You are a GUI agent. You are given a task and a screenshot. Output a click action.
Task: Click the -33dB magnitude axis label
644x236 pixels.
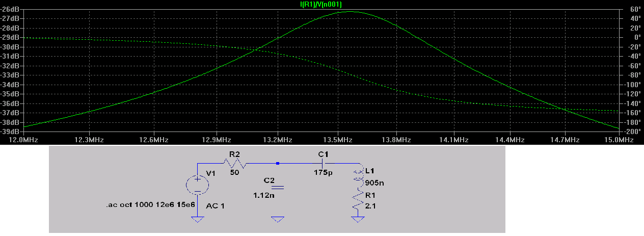[x=10, y=75]
